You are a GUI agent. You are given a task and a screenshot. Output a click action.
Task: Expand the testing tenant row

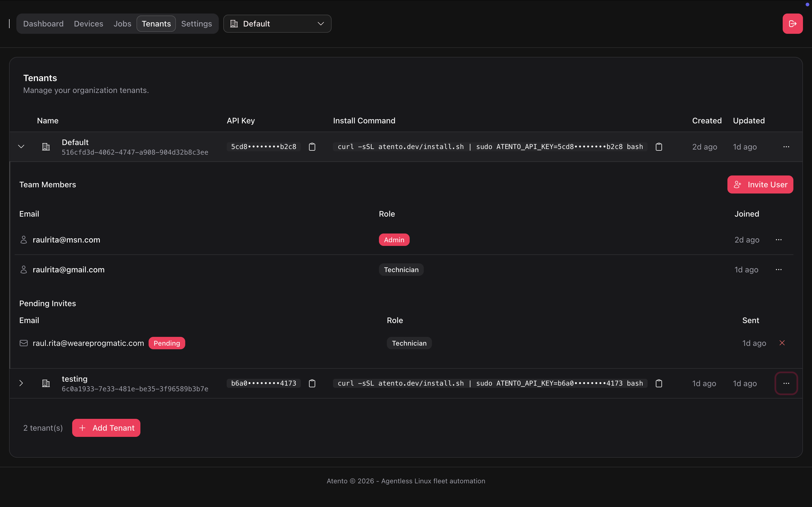tap(21, 383)
